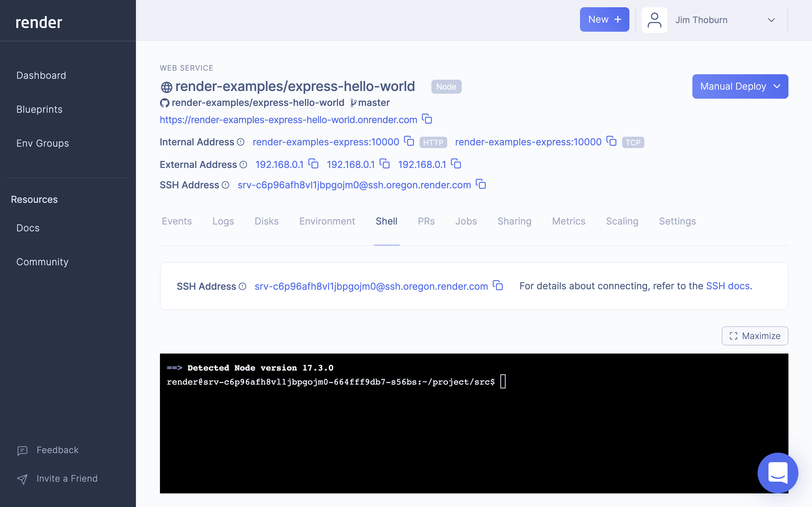The width and height of the screenshot is (812, 507).
Task: Maximize the shell terminal
Action: 755,336
